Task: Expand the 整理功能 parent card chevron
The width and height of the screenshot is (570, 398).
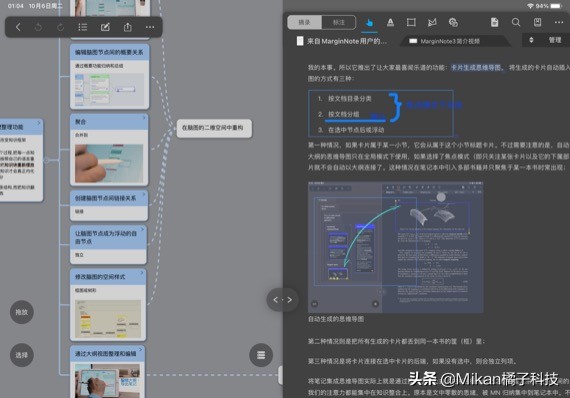Action: (x=39, y=123)
